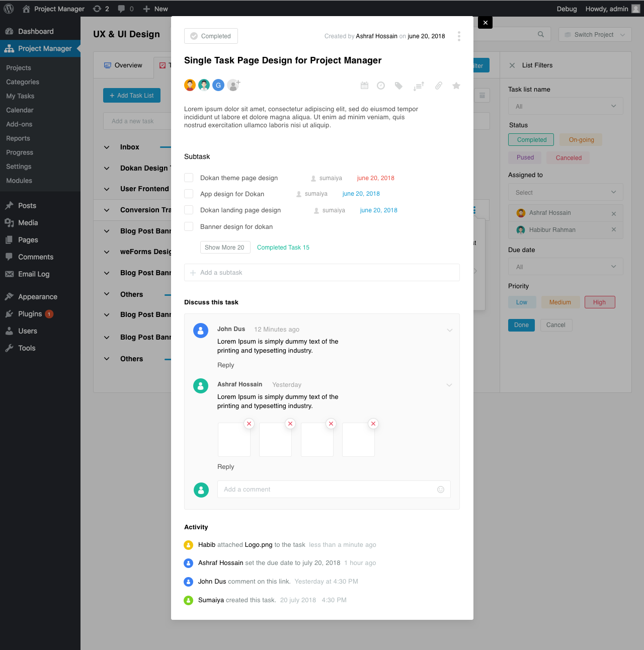The height and width of the screenshot is (650, 644).
Task: Remove the first attachment thumbnail
Action: coord(249,424)
